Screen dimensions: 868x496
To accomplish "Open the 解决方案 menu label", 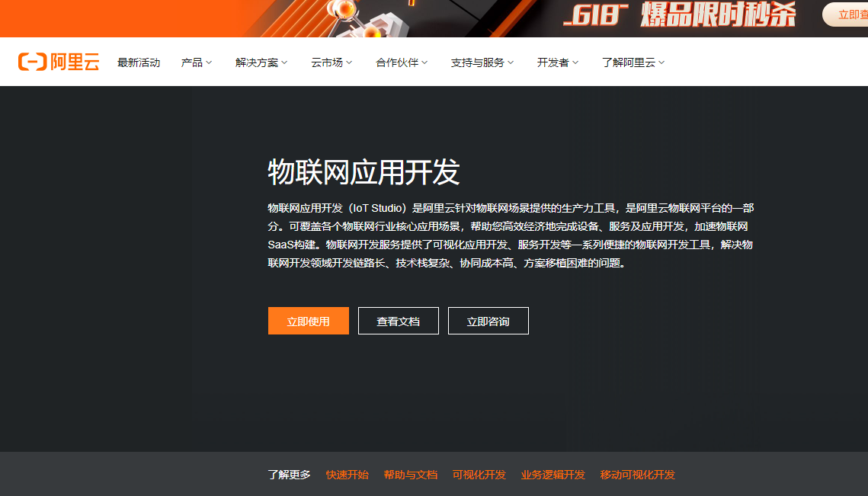I will click(256, 62).
